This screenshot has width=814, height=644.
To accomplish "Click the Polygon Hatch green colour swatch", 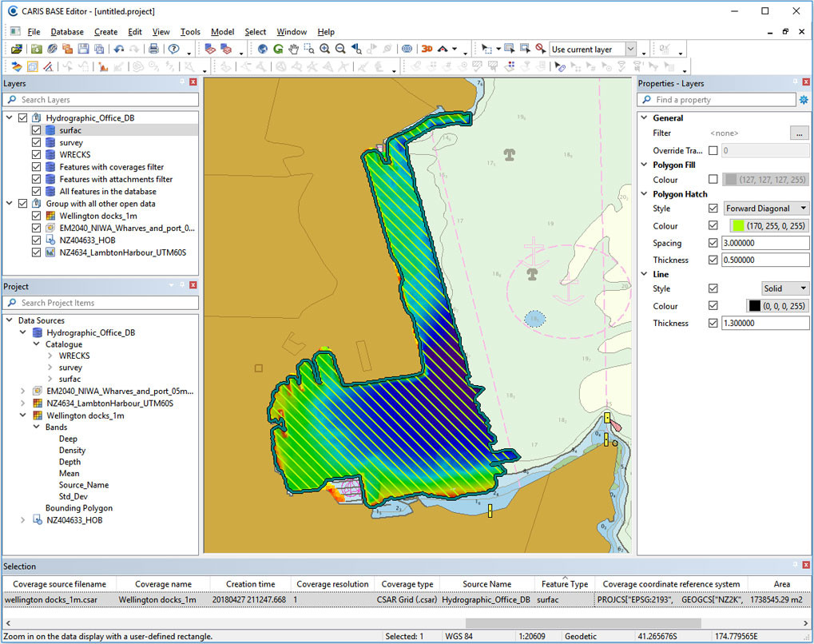I will pos(737,226).
